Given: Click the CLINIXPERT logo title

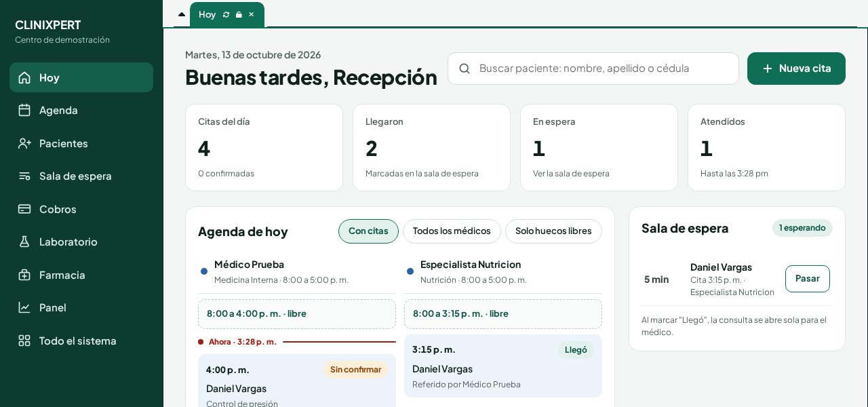Looking at the screenshot, I should point(48,25).
